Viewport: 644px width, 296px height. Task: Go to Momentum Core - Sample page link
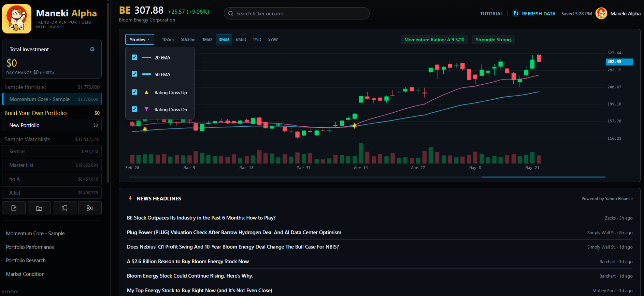tap(35, 234)
